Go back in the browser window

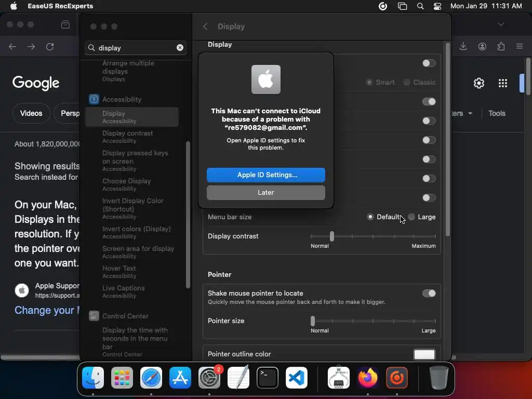click(x=12, y=46)
